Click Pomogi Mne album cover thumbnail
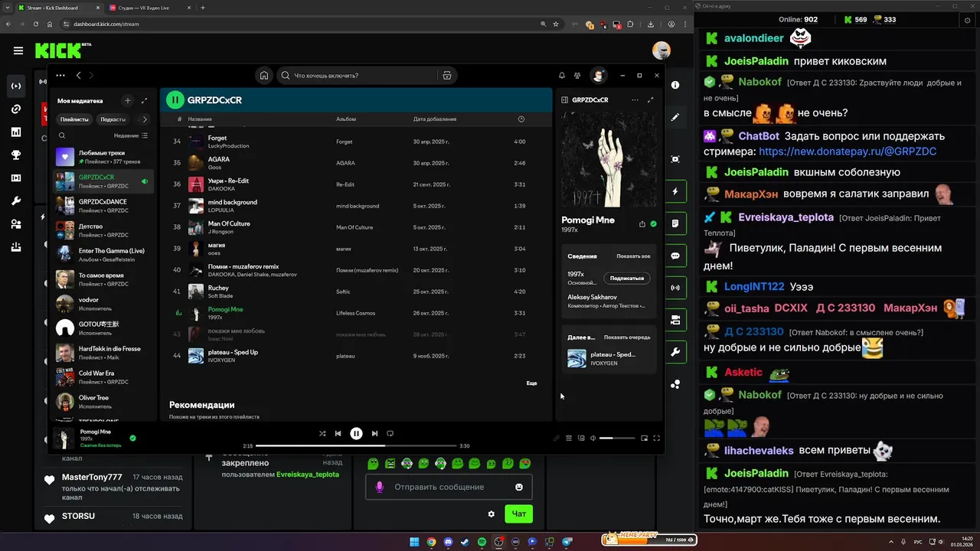 pos(65,438)
